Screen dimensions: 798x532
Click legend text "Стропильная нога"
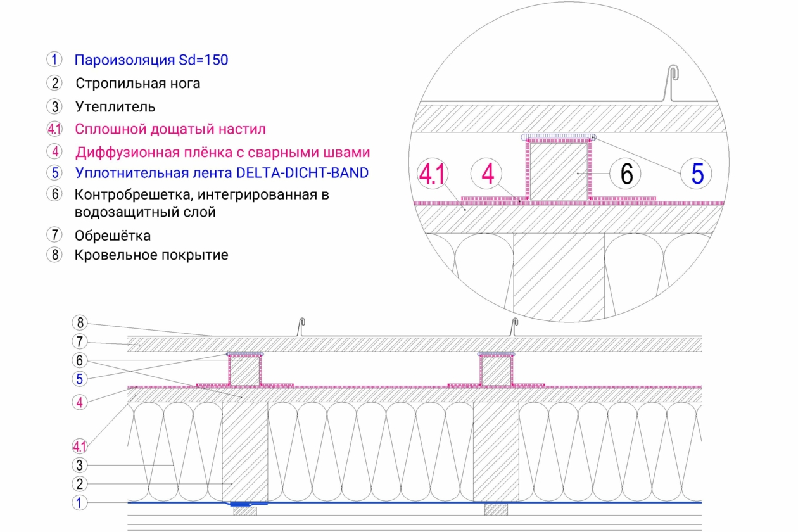(138, 83)
